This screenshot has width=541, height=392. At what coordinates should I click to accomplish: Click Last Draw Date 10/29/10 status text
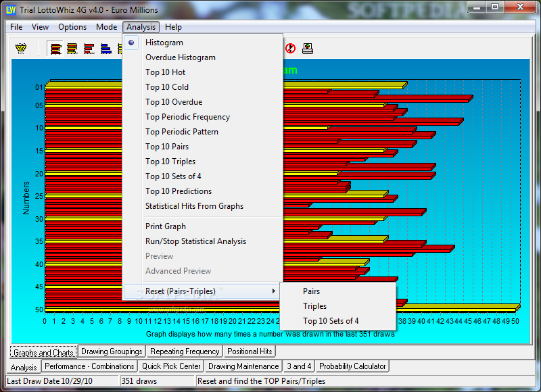coord(49,381)
